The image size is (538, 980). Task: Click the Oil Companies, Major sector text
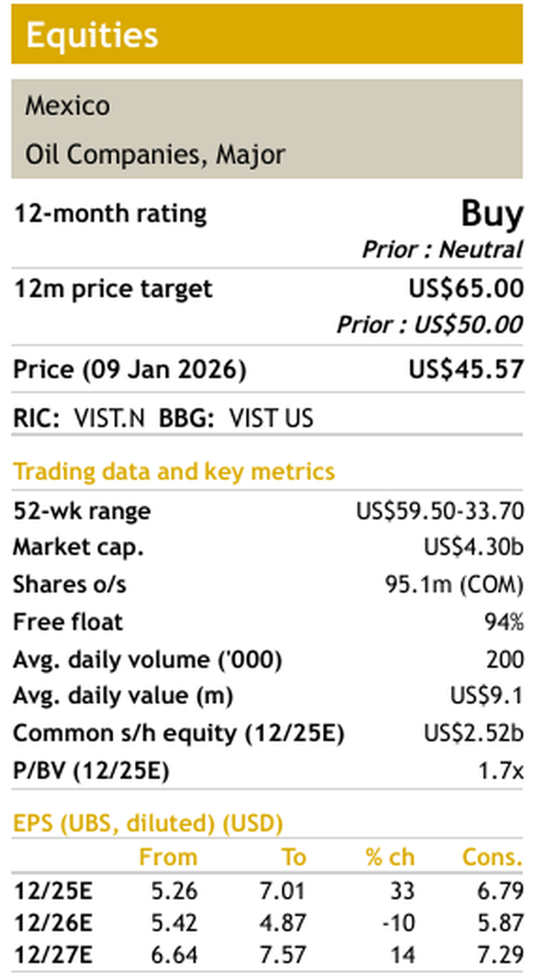pyautogui.click(x=155, y=155)
